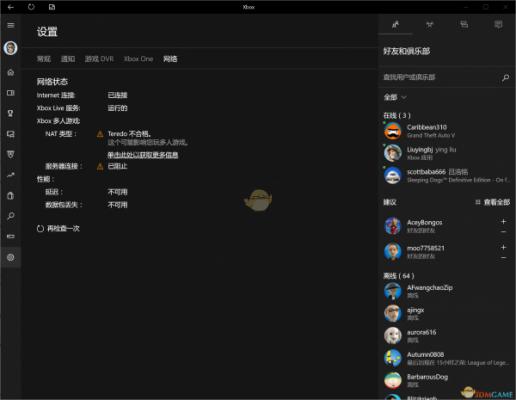The width and height of the screenshot is (516, 400).
Task: Open the Messages icon in right panel
Action: (x=464, y=24)
